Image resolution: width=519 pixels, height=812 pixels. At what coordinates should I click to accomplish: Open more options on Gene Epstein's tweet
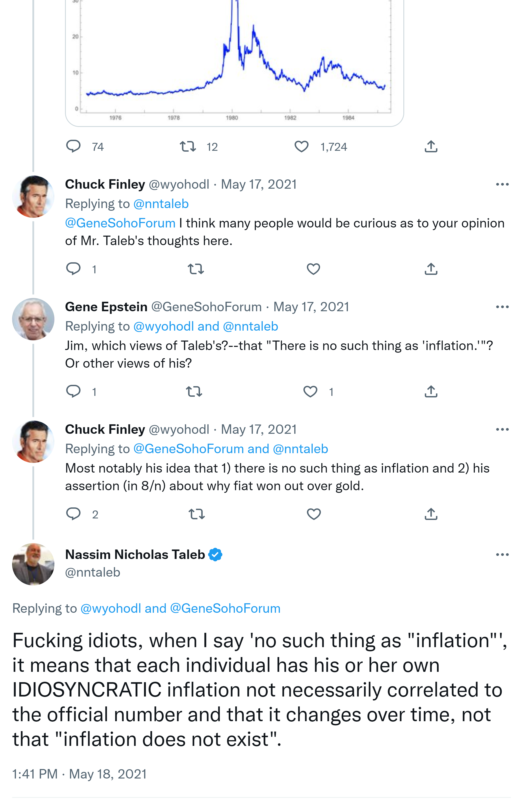[x=502, y=307]
